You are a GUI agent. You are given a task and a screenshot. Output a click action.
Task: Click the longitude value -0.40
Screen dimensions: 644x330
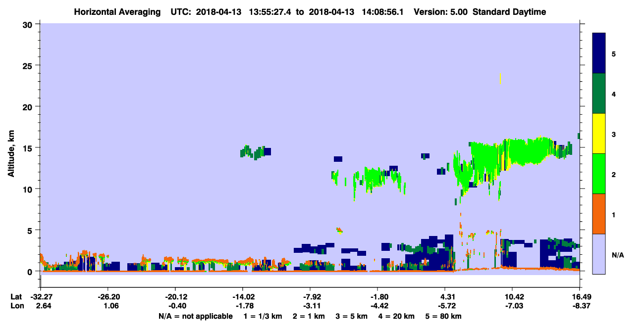pos(175,306)
